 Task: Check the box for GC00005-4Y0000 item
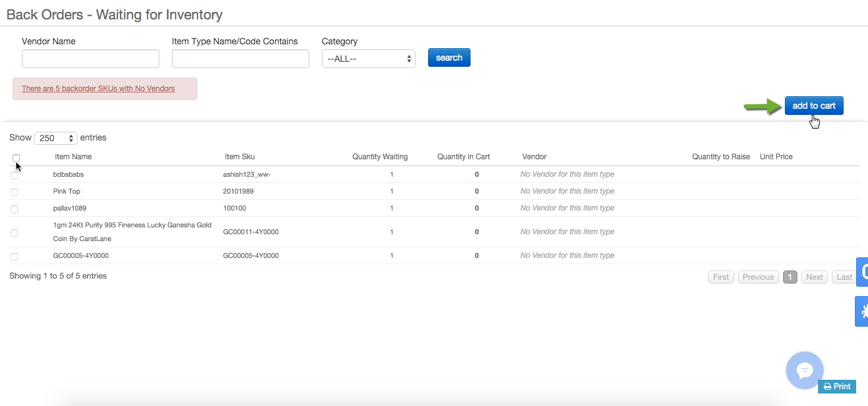tap(14, 255)
